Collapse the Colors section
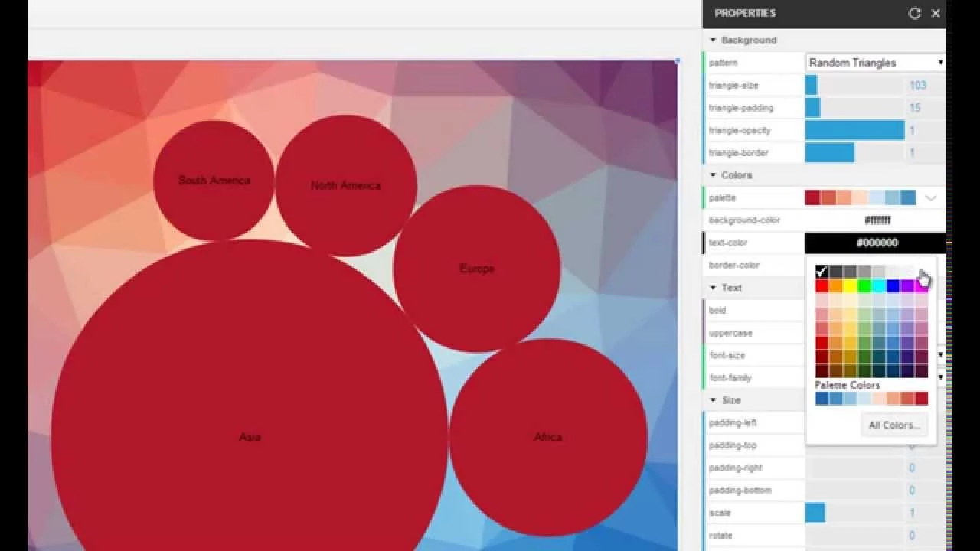Viewport: 980px width, 551px height. point(713,175)
